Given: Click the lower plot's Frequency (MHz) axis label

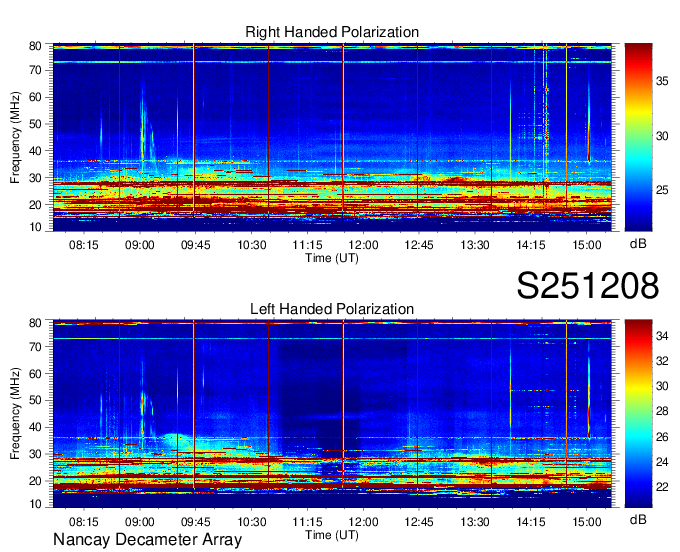Looking at the screenshot, I should coord(16,413).
